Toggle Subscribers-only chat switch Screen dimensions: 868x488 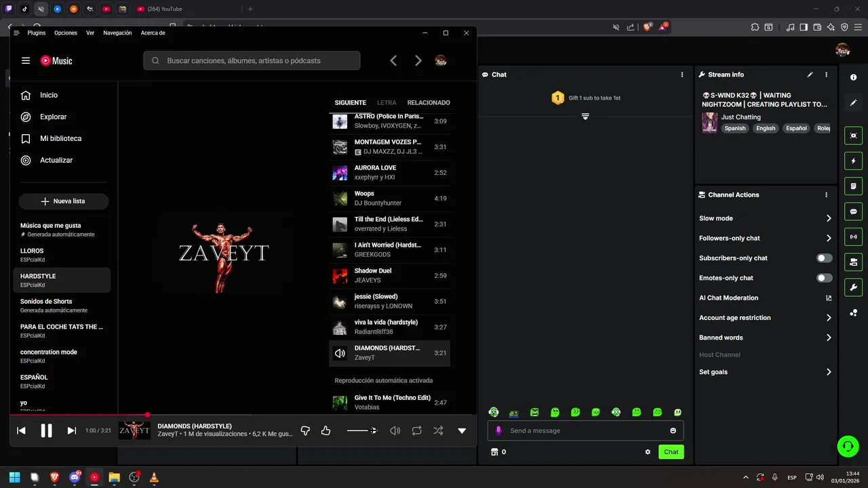(824, 258)
